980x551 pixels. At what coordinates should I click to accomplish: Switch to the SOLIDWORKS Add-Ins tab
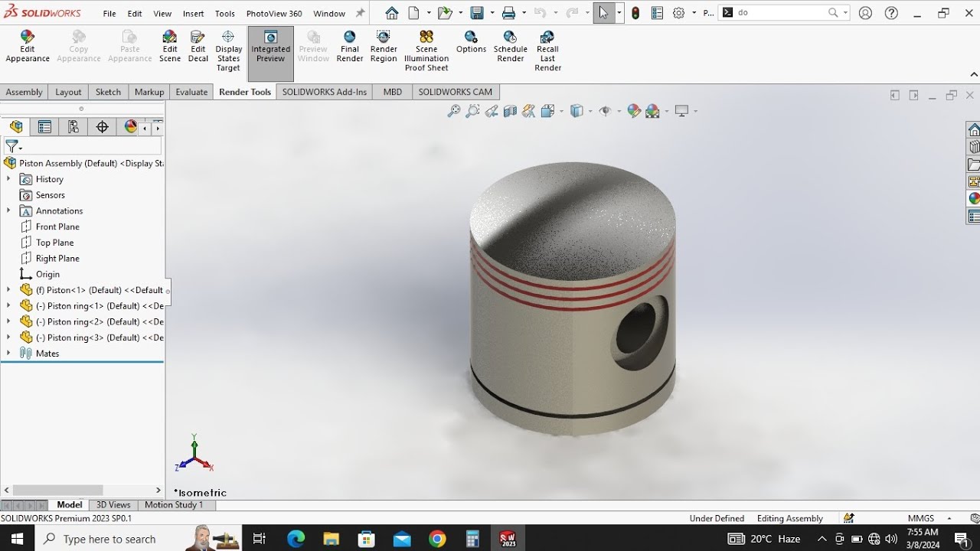[x=325, y=92]
